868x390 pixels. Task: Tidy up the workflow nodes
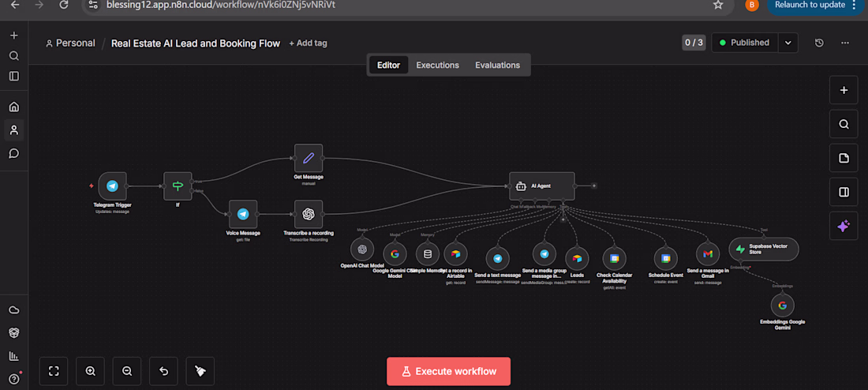tap(200, 371)
